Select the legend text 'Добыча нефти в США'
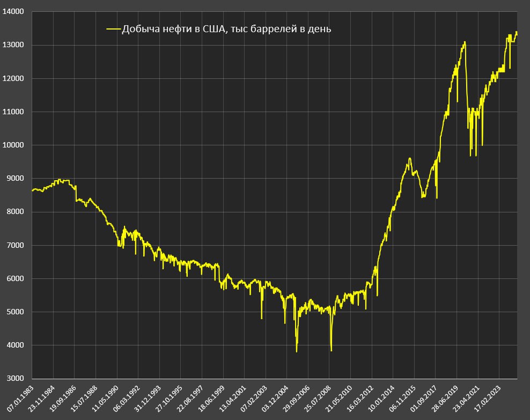The height and width of the screenshot is (420, 530). tap(173, 29)
